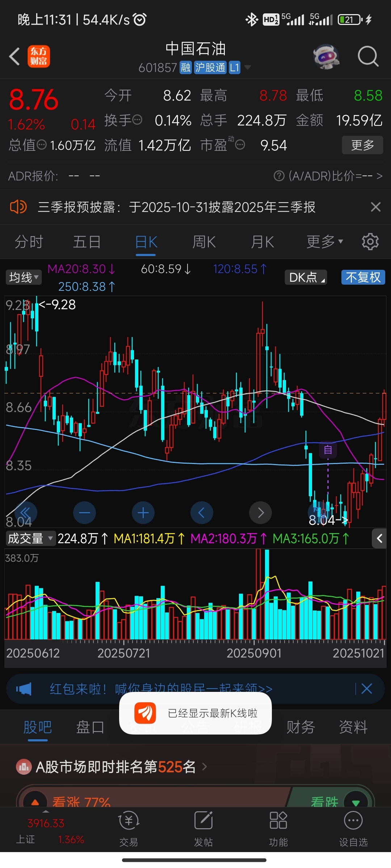
Task: Vote 看跌 with the down arrow button
Action: click(x=356, y=800)
